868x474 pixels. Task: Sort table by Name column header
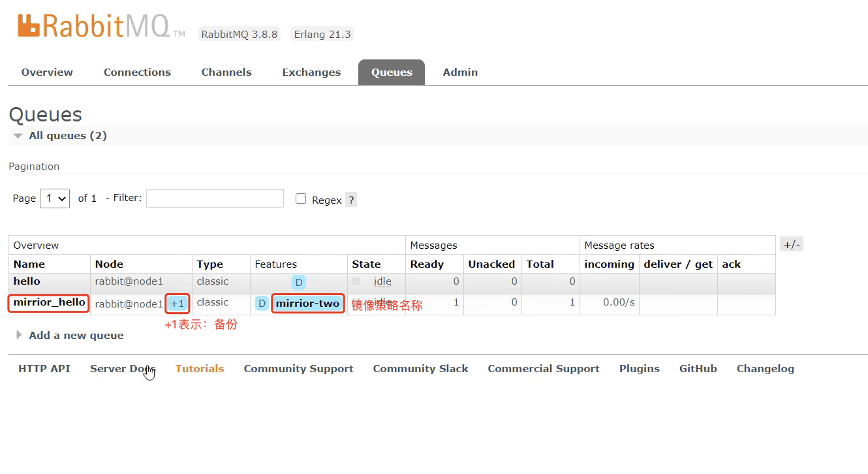(29, 264)
